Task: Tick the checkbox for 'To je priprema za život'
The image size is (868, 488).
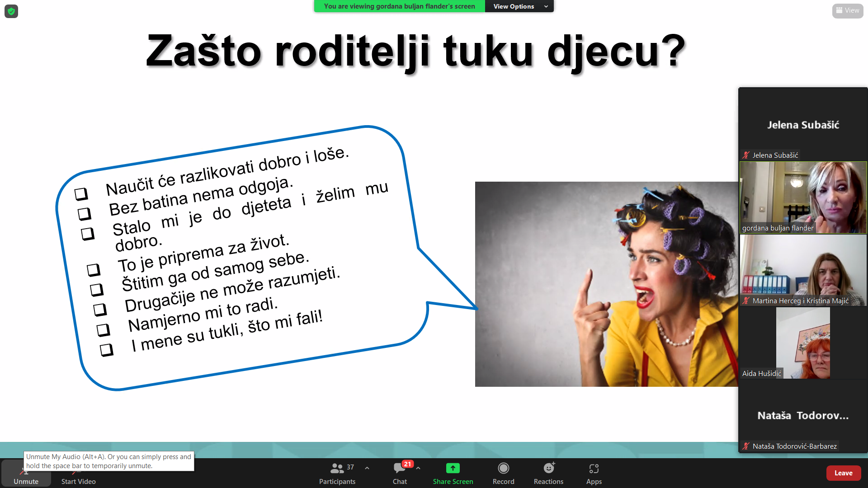Action: 94,270
